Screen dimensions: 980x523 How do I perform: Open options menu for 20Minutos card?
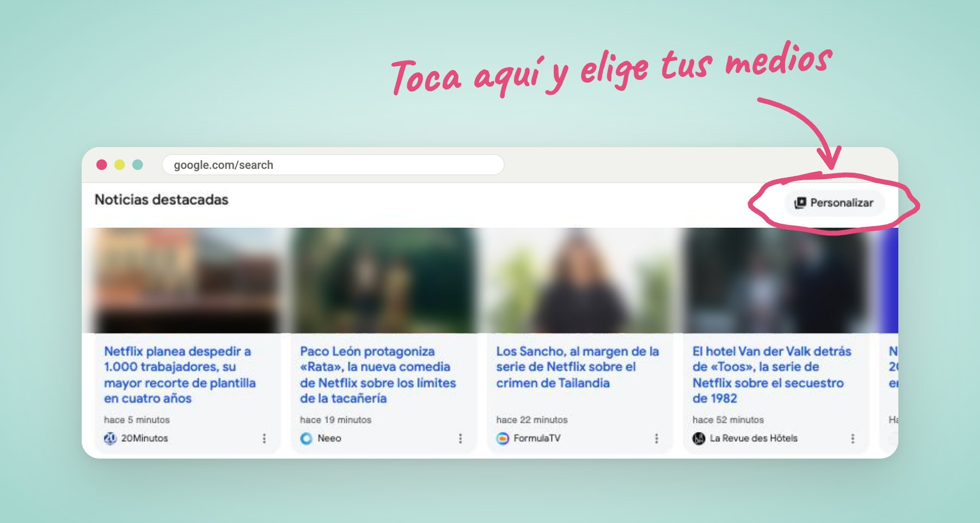(x=264, y=438)
